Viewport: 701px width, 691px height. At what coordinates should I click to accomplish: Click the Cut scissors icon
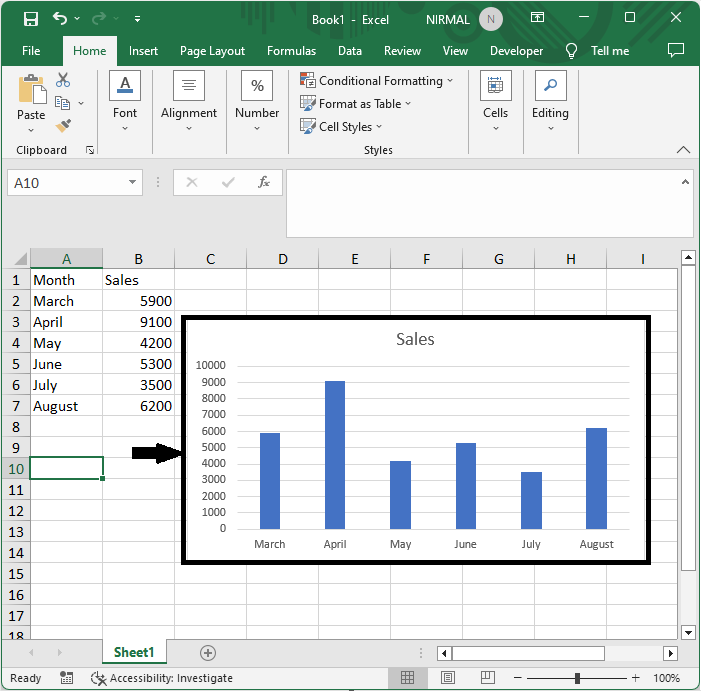coord(63,80)
